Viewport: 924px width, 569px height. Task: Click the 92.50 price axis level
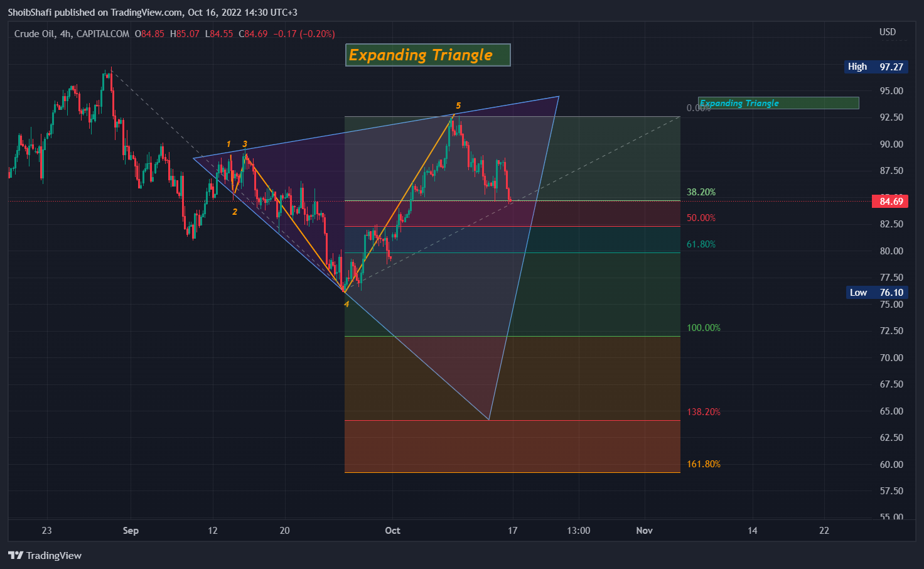point(891,117)
